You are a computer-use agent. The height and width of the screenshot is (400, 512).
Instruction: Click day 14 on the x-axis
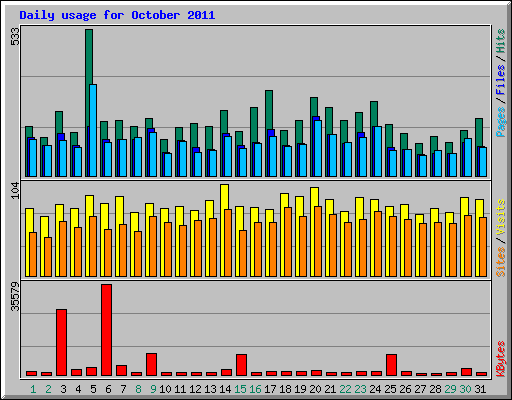(x=225, y=389)
